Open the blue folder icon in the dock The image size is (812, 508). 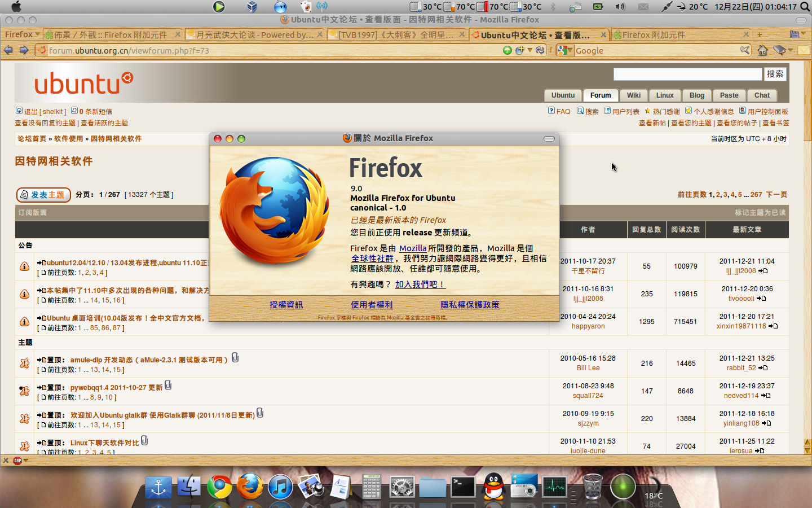pos(433,487)
